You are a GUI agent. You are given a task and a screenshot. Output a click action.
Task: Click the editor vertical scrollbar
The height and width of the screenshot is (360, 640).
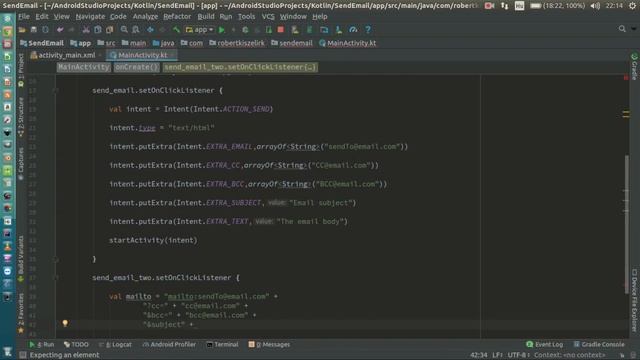point(626,224)
